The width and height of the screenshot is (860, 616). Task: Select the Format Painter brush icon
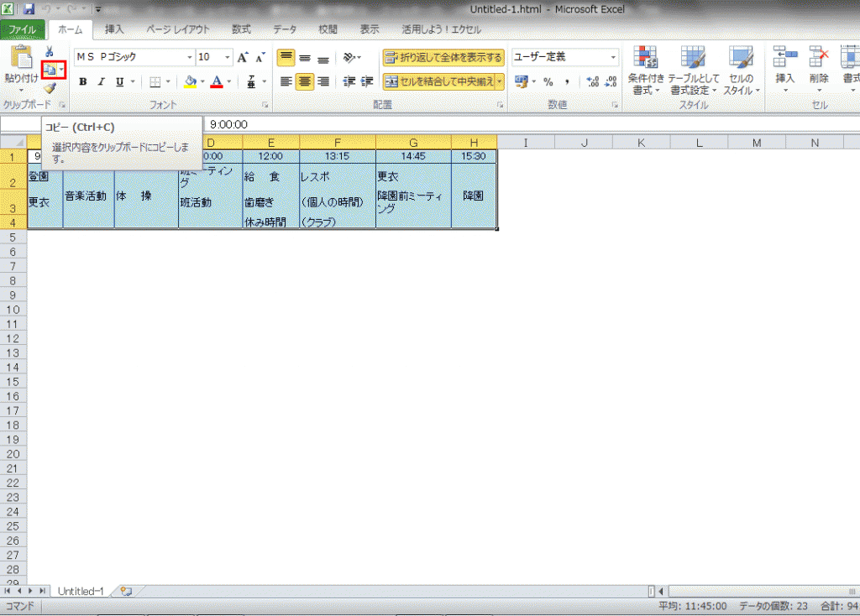click(50, 88)
